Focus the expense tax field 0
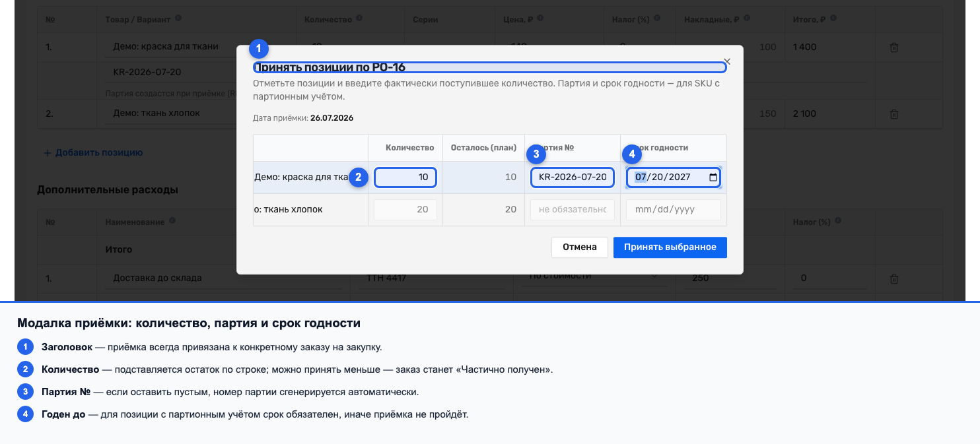 [x=831, y=278]
